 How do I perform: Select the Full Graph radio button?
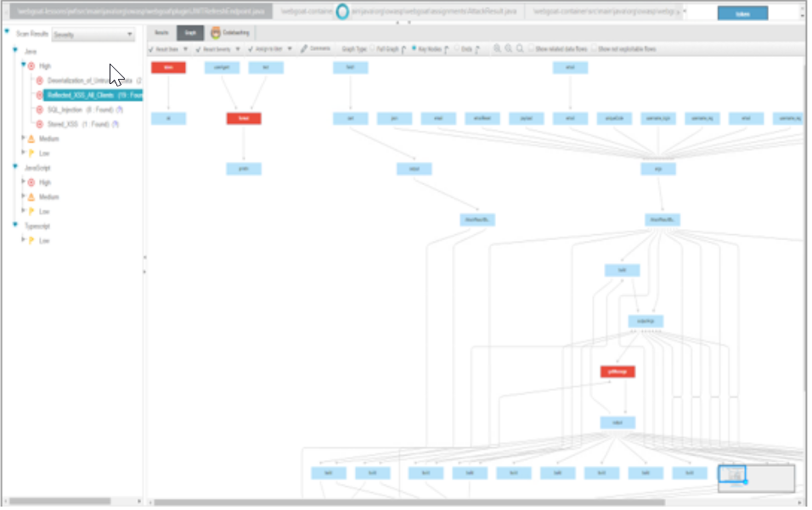point(373,49)
